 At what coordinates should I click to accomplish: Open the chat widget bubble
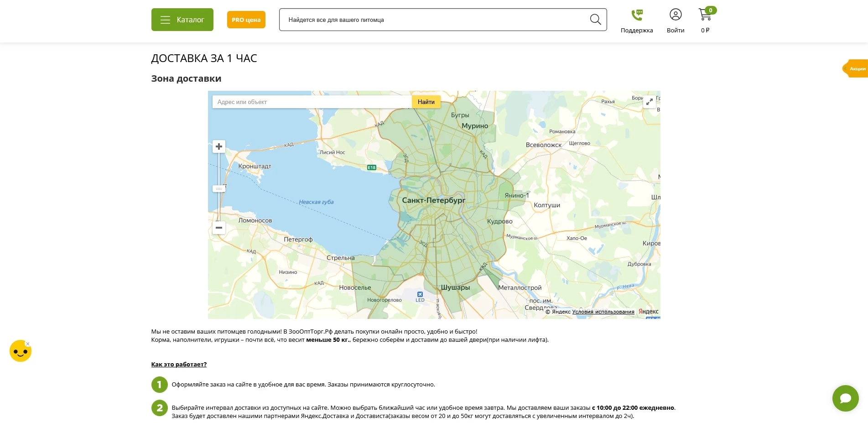[845, 398]
